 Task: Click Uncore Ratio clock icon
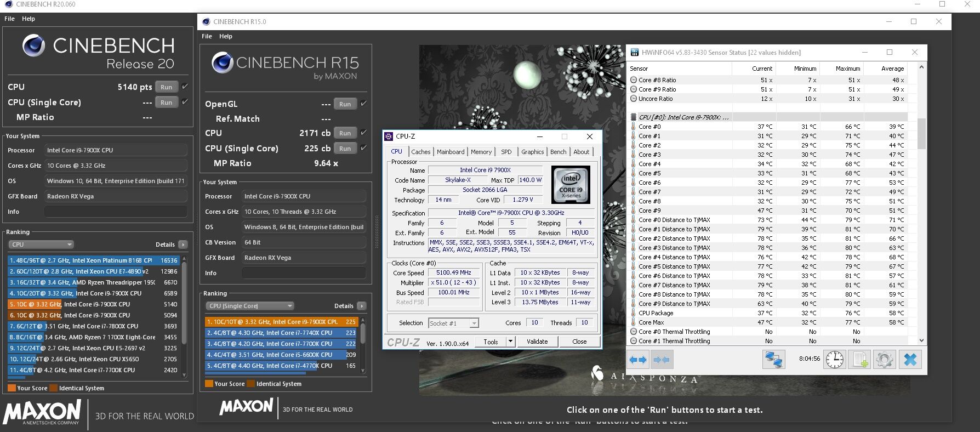[634, 99]
